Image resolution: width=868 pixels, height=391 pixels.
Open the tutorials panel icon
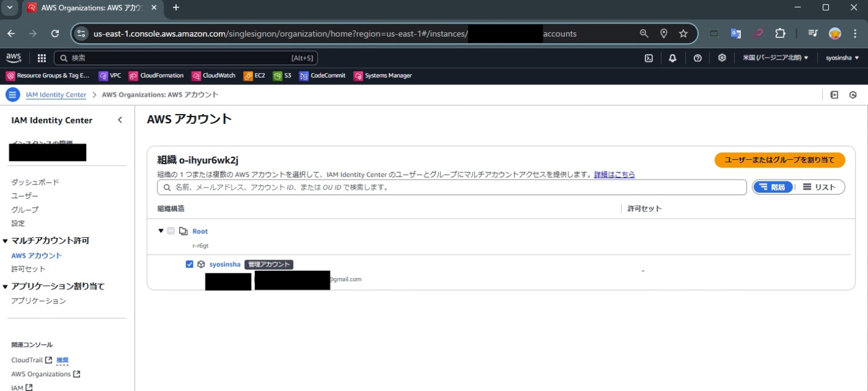835,95
